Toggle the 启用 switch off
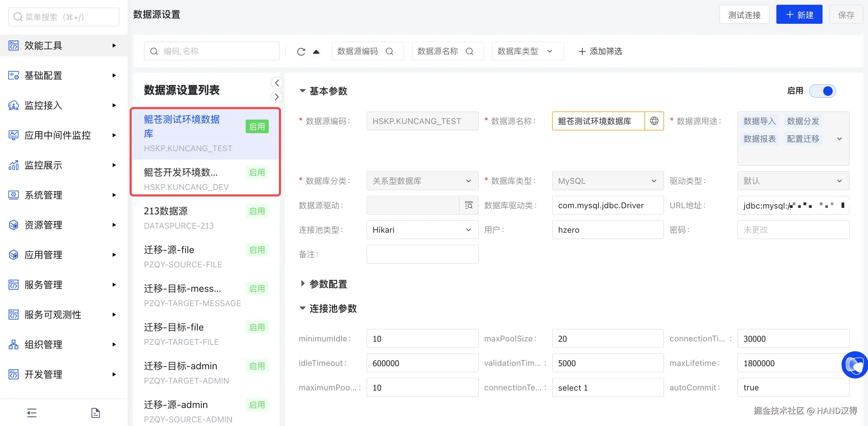 [x=823, y=91]
